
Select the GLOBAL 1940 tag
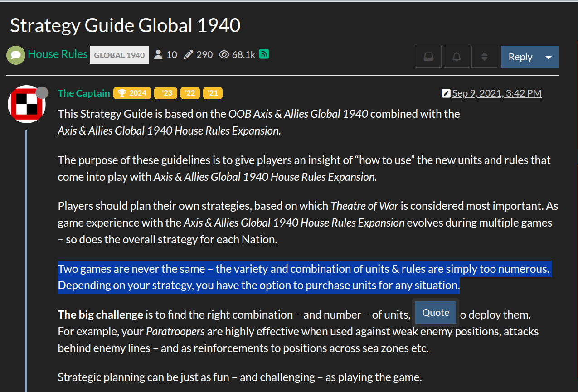coord(119,55)
